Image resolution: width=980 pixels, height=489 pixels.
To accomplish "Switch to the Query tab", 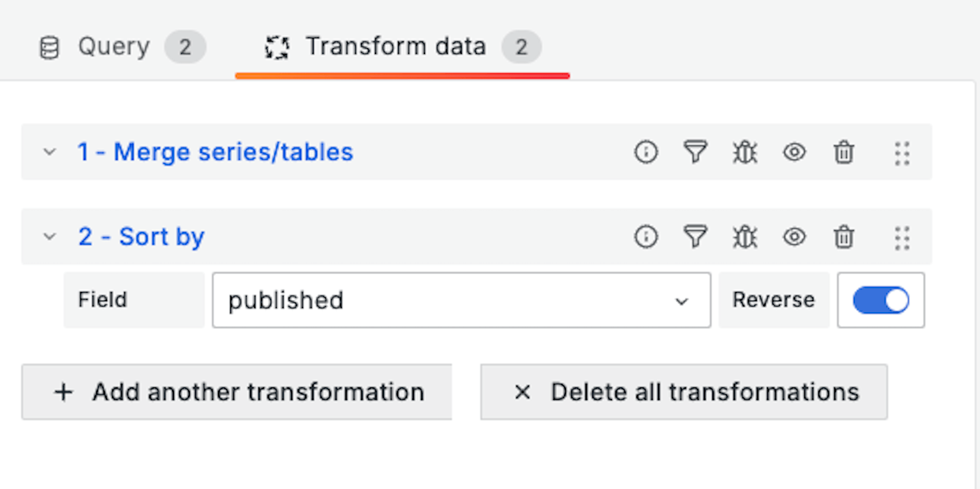I will click(122, 47).
